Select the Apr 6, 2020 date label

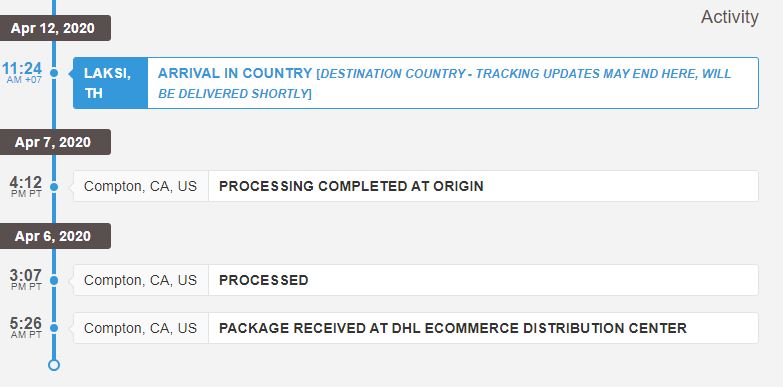(52, 236)
